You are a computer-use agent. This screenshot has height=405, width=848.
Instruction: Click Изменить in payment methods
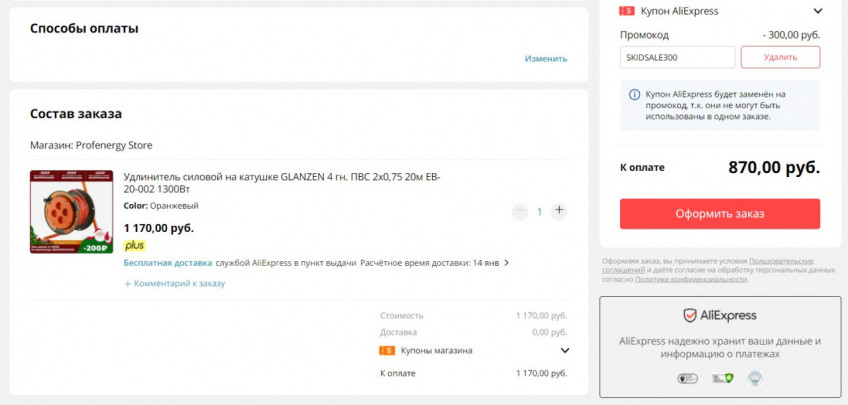click(546, 58)
